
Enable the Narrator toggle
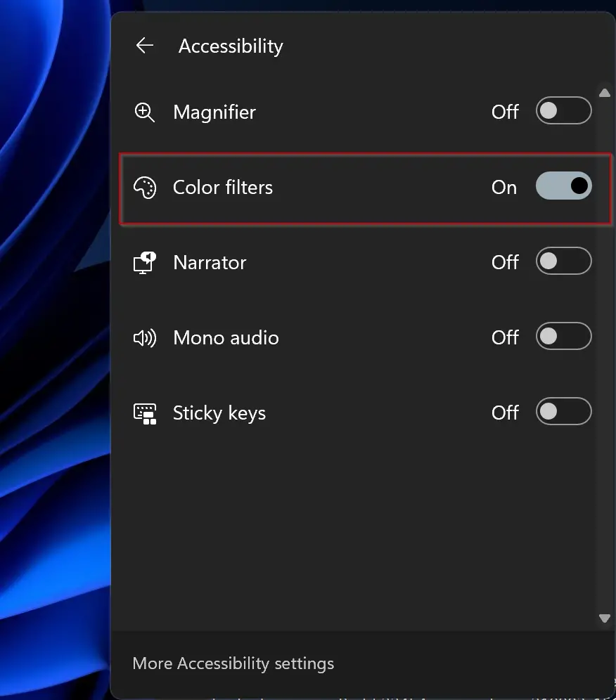coord(564,261)
